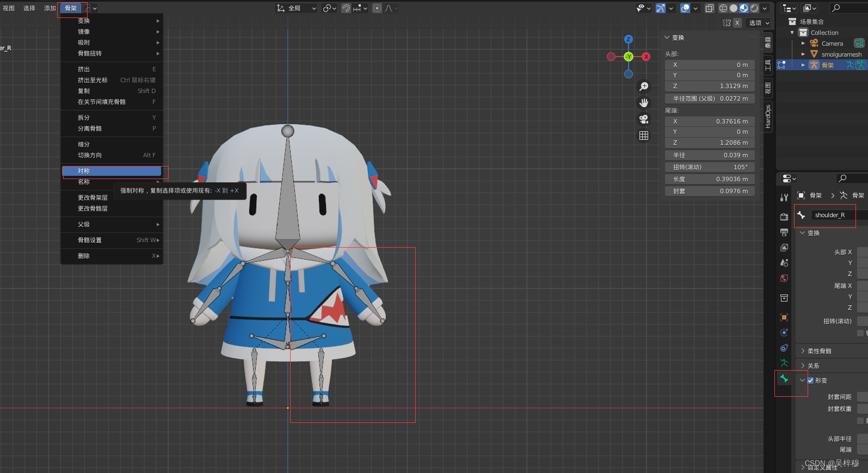
Task: Toggle proportional editing icon
Action: [377, 8]
